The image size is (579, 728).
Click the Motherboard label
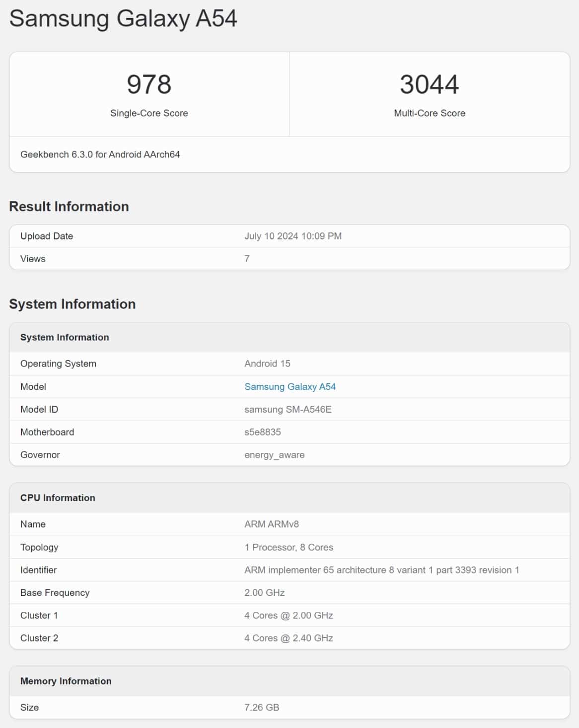coord(47,432)
